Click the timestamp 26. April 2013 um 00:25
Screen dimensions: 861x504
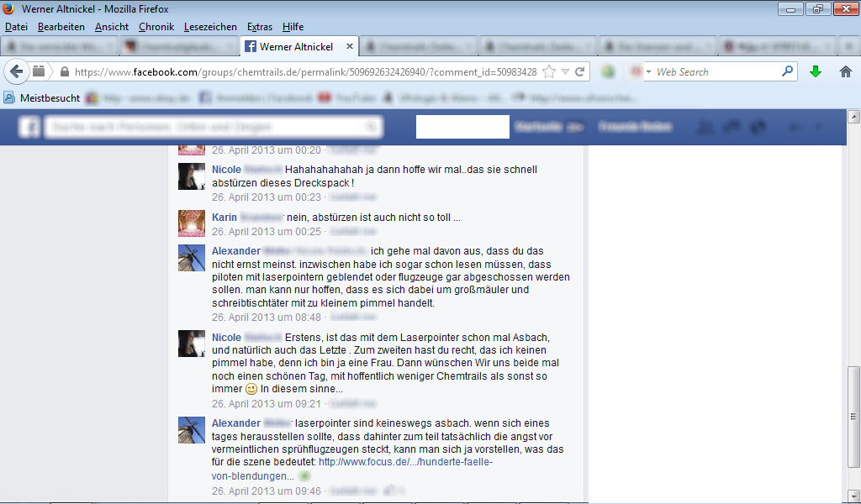(x=267, y=232)
